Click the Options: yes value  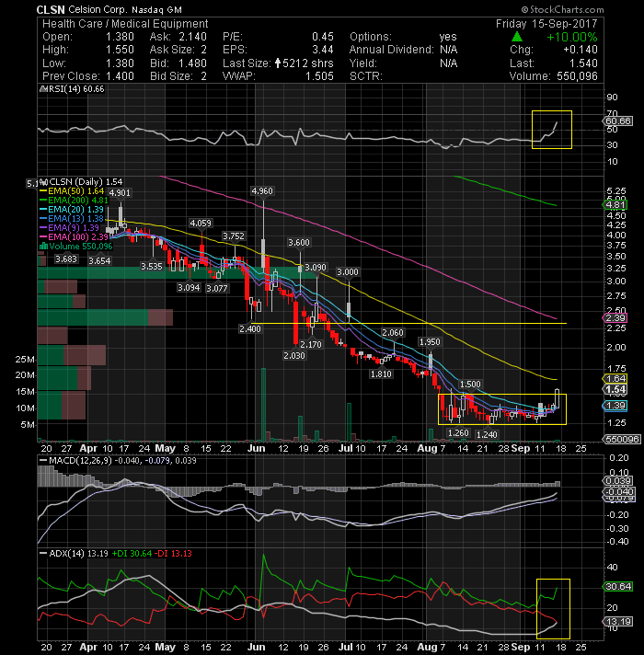[448, 37]
